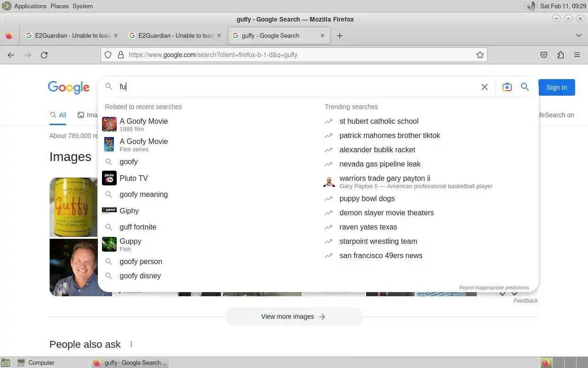This screenshot has height=368, width=588.
Task: Click trending 'san francisco 49ers news'
Action: coord(381,255)
